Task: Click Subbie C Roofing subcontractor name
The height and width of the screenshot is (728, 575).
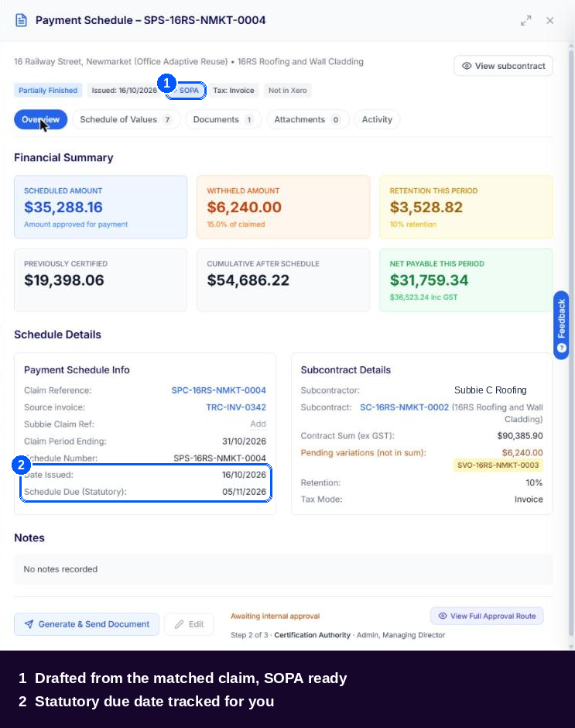Action: 490,390
